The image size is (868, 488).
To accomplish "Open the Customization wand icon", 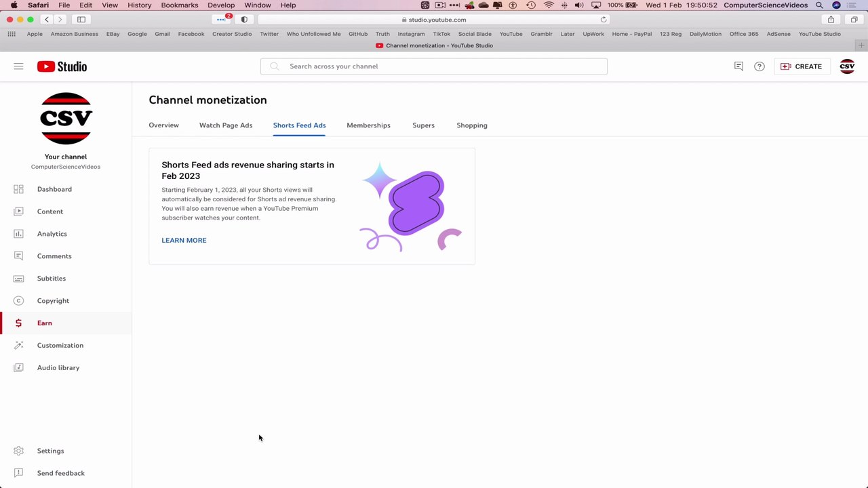I will click(x=18, y=346).
